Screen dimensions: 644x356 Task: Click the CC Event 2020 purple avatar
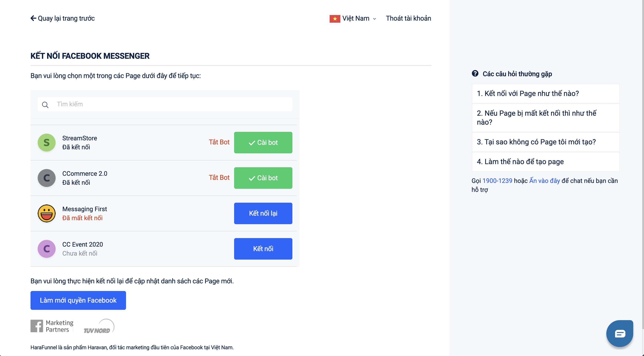coord(46,249)
